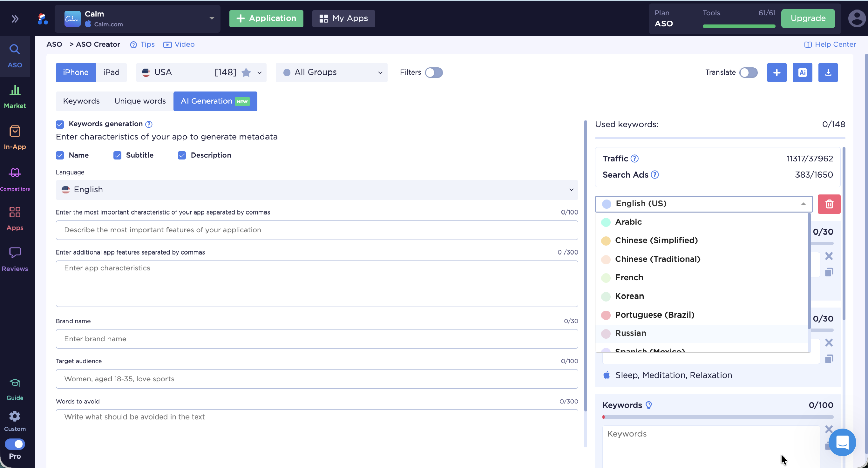Click the red trash delete icon
Screen dimensions: 868x468
829,204
